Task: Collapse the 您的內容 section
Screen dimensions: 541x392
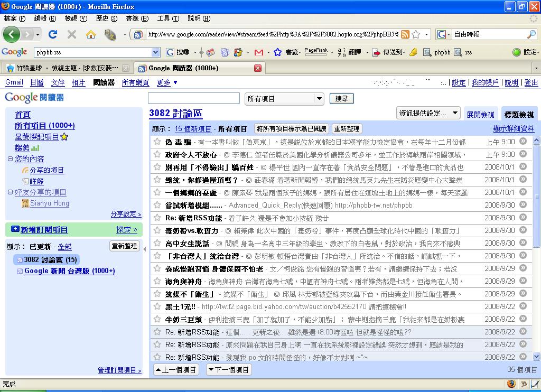Action: tap(11, 158)
